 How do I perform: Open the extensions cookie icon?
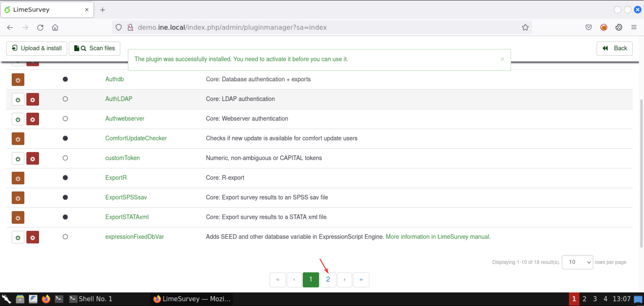click(x=619, y=27)
